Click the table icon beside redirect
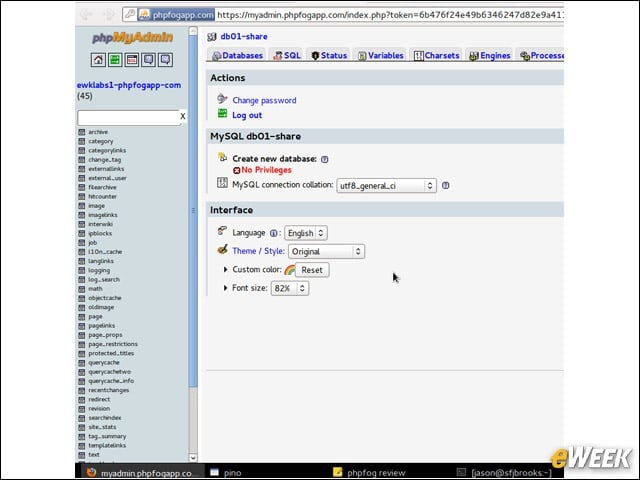Image resolution: width=640 pixels, height=480 pixels. coord(82,399)
